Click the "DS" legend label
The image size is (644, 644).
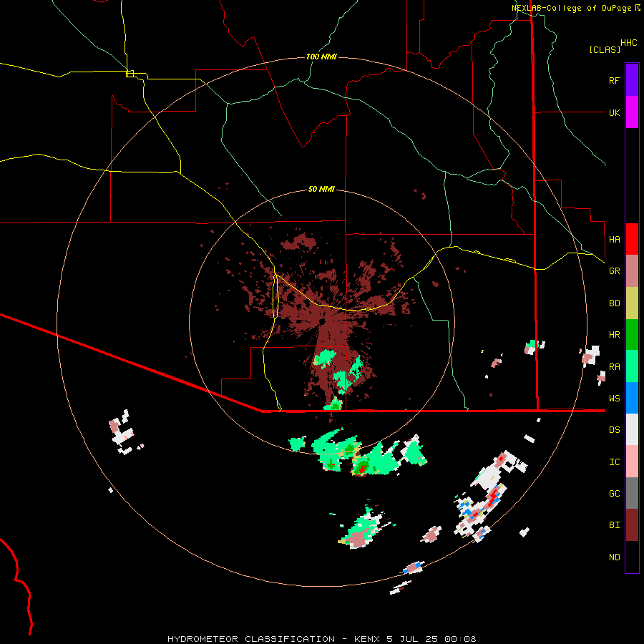pyautogui.click(x=614, y=430)
